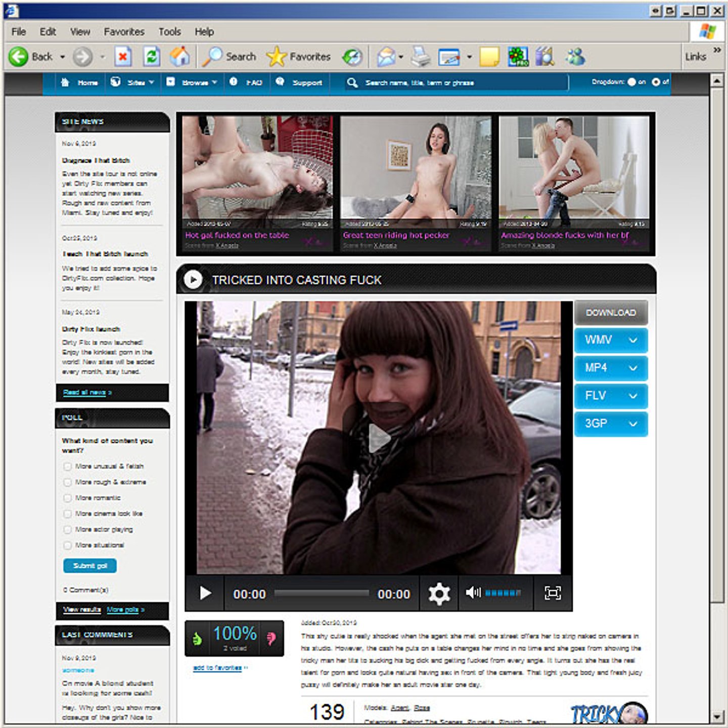Viewport: 728px width, 728px height.
Task: Click the red X Stop loading icon
Action: pos(122,57)
